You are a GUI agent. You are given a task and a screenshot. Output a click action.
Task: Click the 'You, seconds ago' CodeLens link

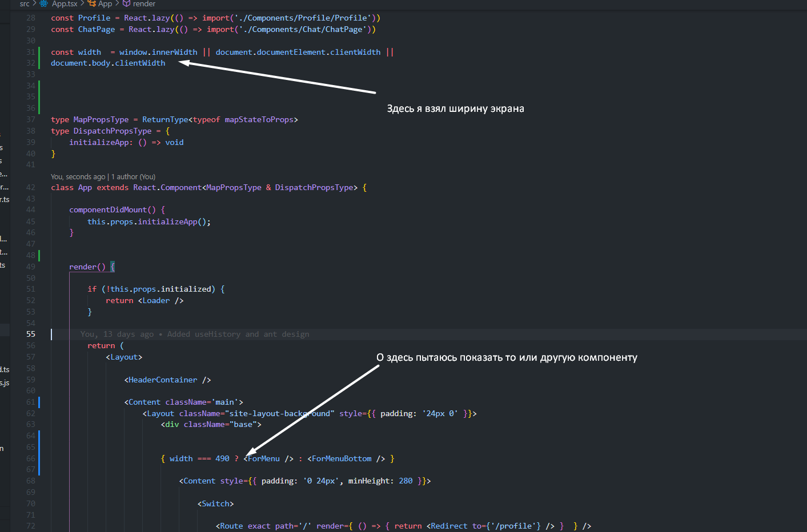(x=78, y=177)
